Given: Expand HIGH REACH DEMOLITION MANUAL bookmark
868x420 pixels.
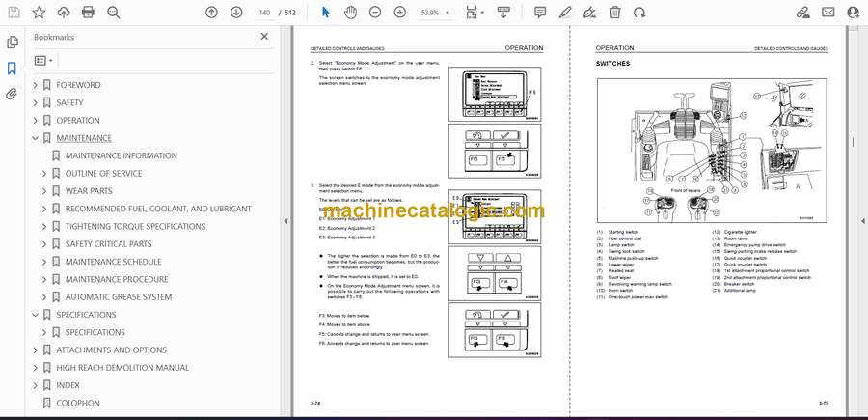Looking at the screenshot, I should [36, 368].
